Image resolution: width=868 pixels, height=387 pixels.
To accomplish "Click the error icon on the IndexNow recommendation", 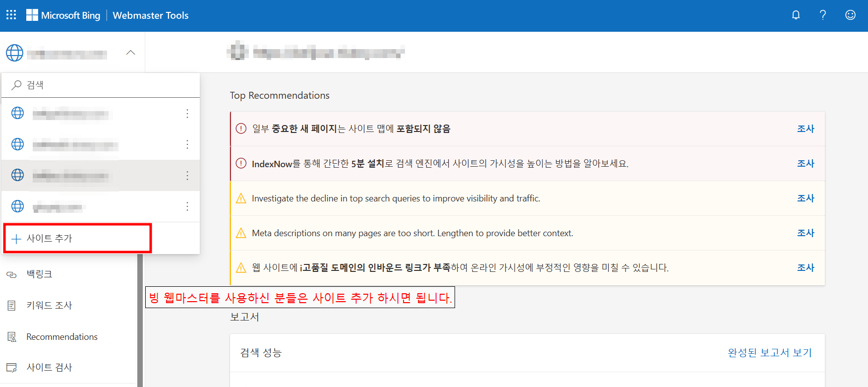I will 241,163.
